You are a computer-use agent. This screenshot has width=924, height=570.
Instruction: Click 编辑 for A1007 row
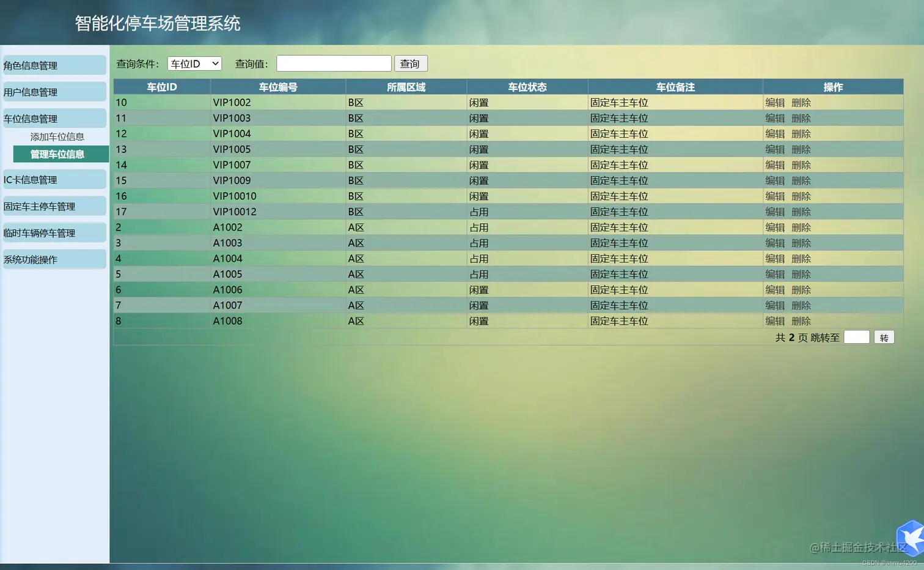(775, 305)
